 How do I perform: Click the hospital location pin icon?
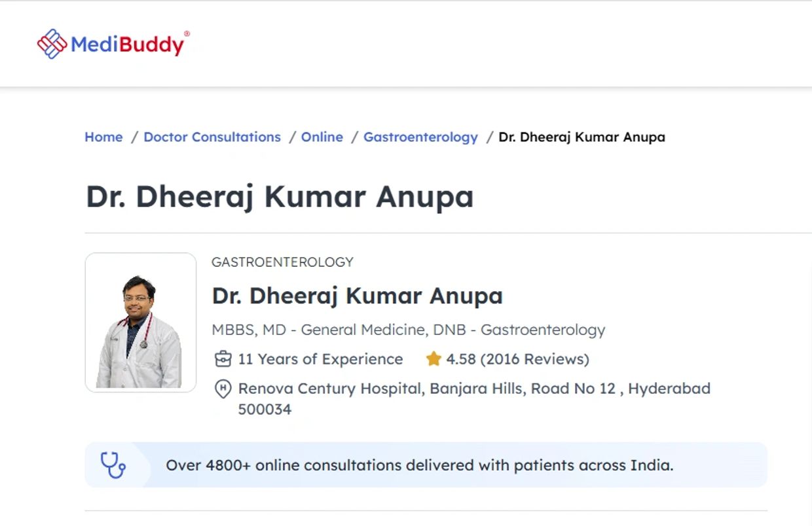(223, 389)
